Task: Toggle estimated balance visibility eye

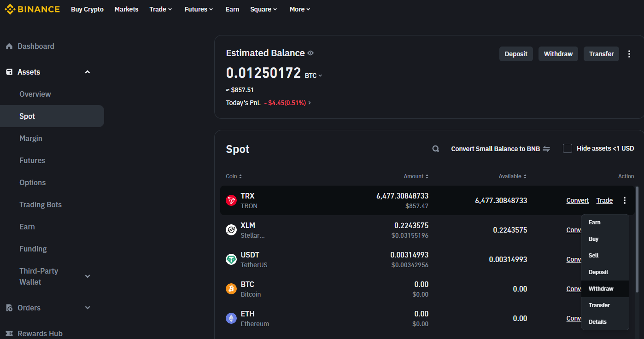Action: pos(310,53)
